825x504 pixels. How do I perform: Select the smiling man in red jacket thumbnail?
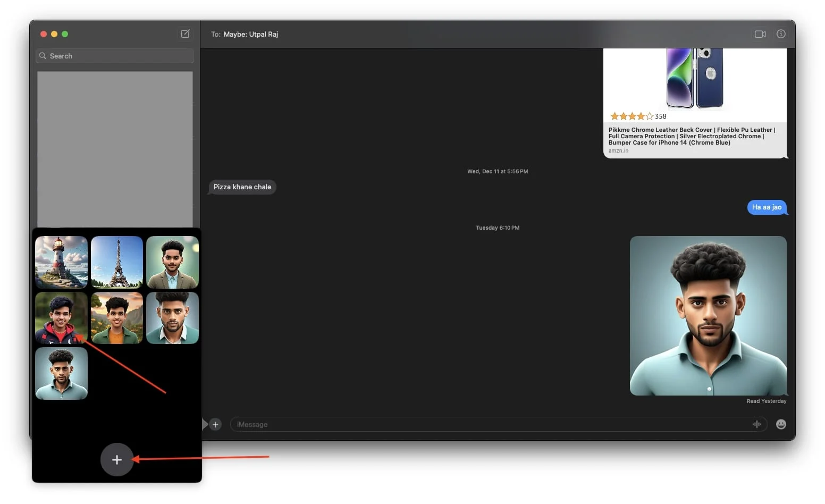coord(61,317)
